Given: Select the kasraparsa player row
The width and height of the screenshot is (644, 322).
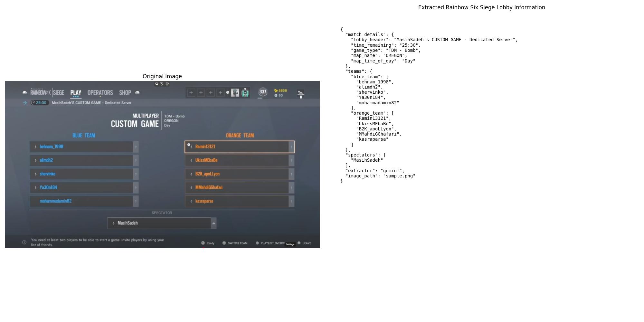Looking at the screenshot, I should [x=240, y=201].
